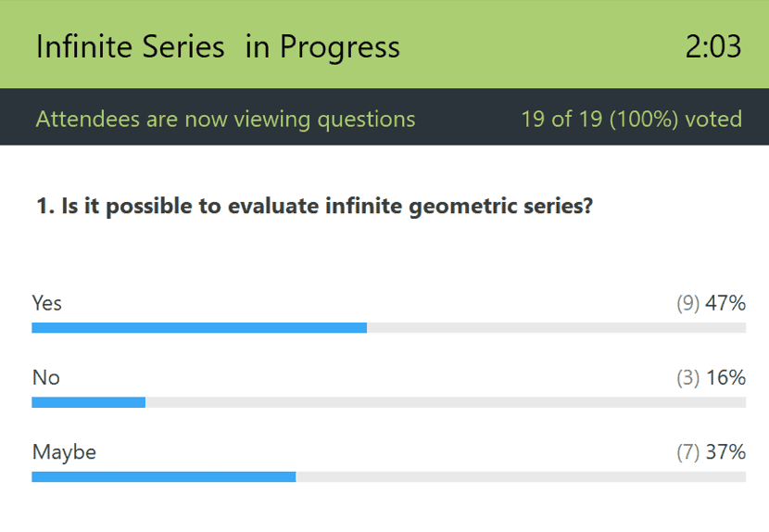Viewport: 769px width, 532px height.
Task: Click the gray unfilled portion of Yes bar
Action: coord(556,328)
